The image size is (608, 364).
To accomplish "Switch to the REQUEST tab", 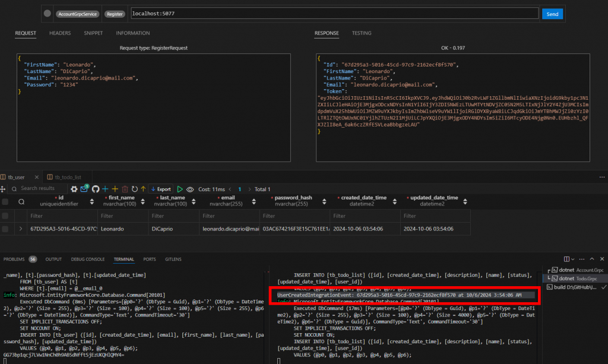I will 26,33.
